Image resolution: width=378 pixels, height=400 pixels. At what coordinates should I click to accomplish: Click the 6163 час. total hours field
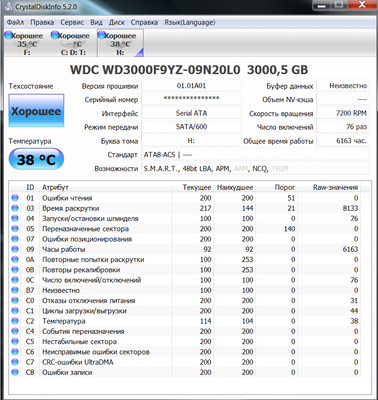[343, 141]
